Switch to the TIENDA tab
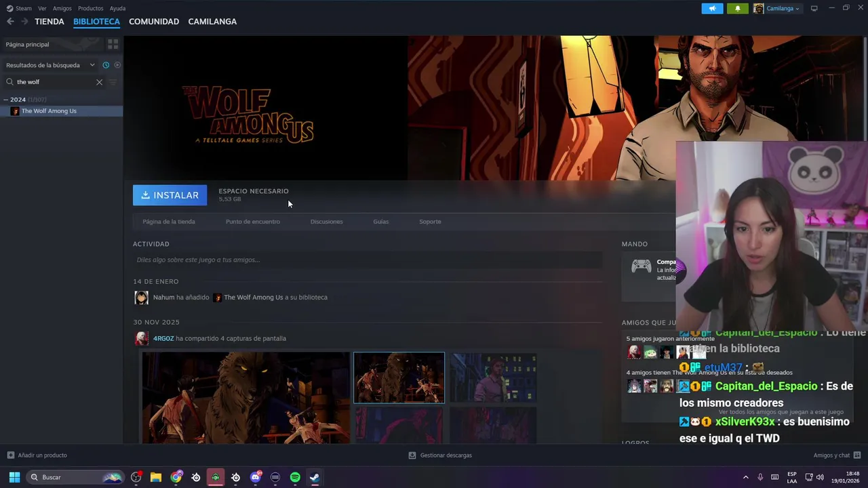 pos(50,22)
